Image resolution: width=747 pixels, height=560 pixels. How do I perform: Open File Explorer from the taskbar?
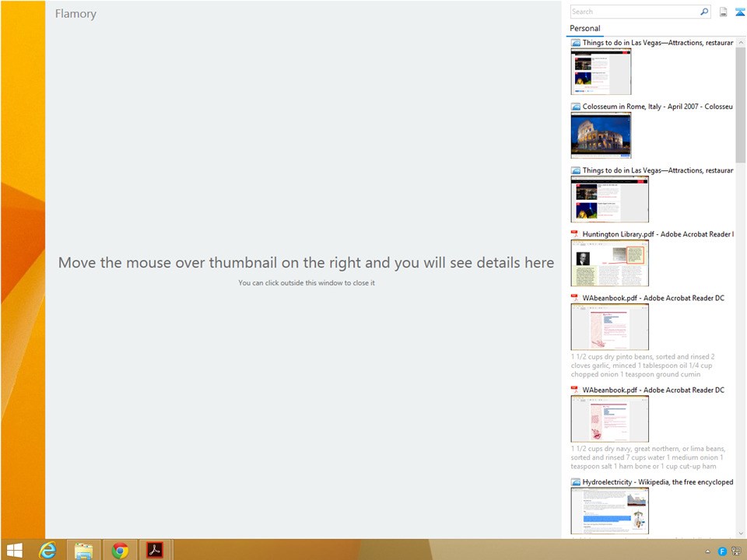84,550
